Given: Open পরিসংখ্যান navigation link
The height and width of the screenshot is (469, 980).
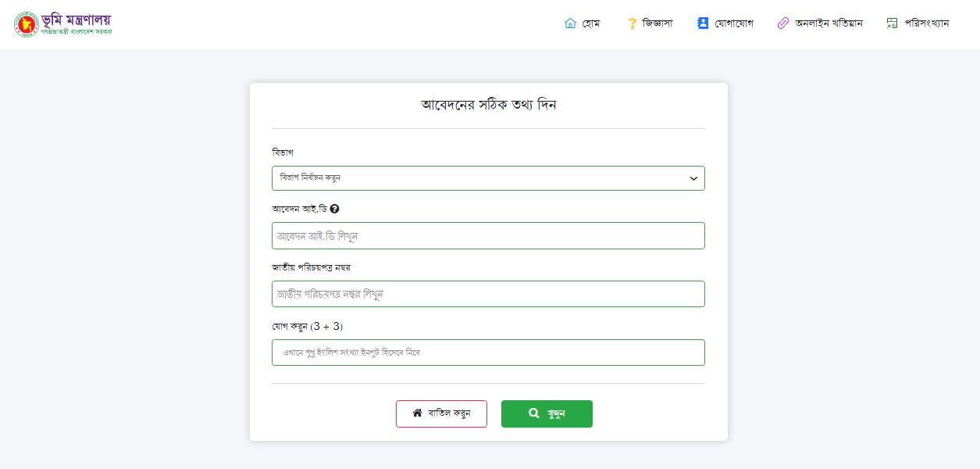Looking at the screenshot, I should 926,23.
